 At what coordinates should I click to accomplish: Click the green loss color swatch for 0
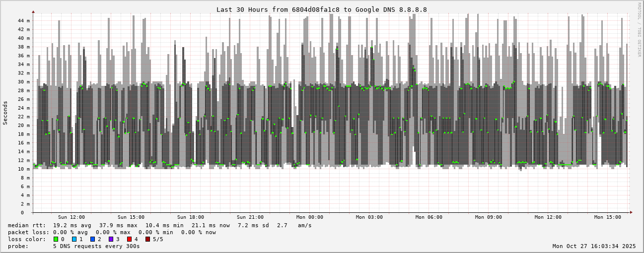point(56,239)
